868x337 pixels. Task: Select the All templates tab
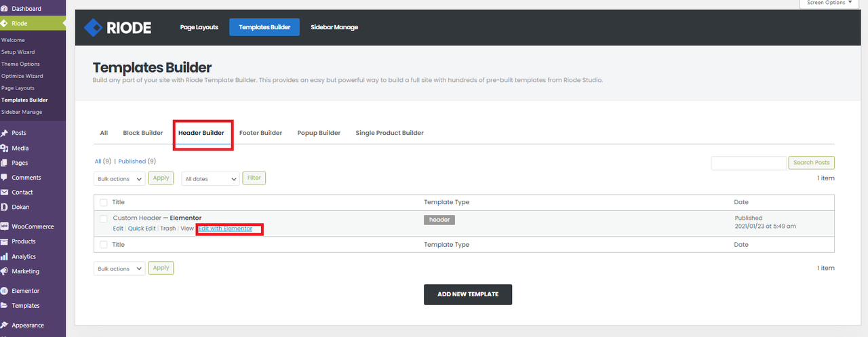[104, 133]
